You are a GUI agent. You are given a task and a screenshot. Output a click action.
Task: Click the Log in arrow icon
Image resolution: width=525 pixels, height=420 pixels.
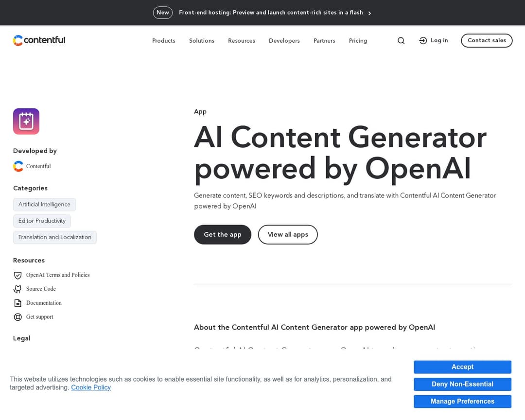click(x=422, y=40)
